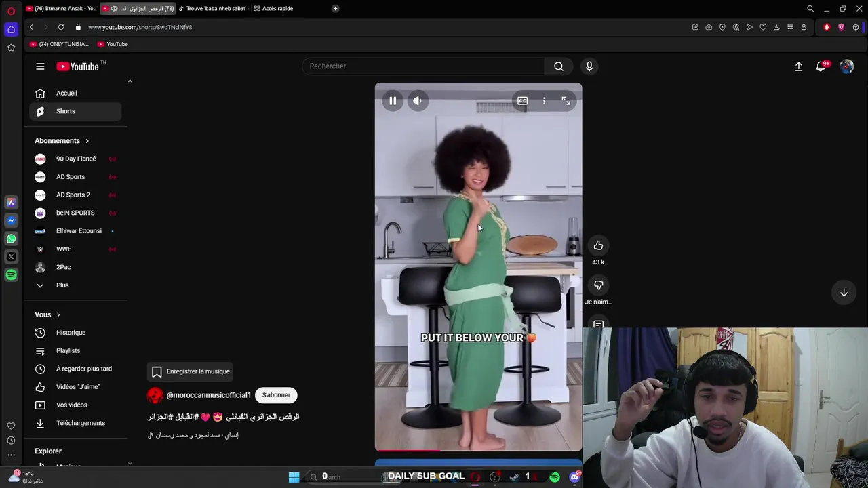Pause the playing Short

click(393, 101)
